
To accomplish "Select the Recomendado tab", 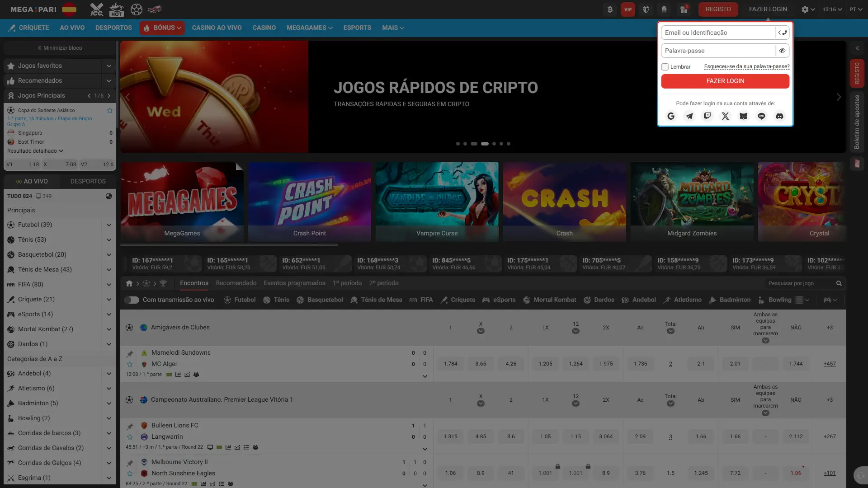I will click(236, 283).
